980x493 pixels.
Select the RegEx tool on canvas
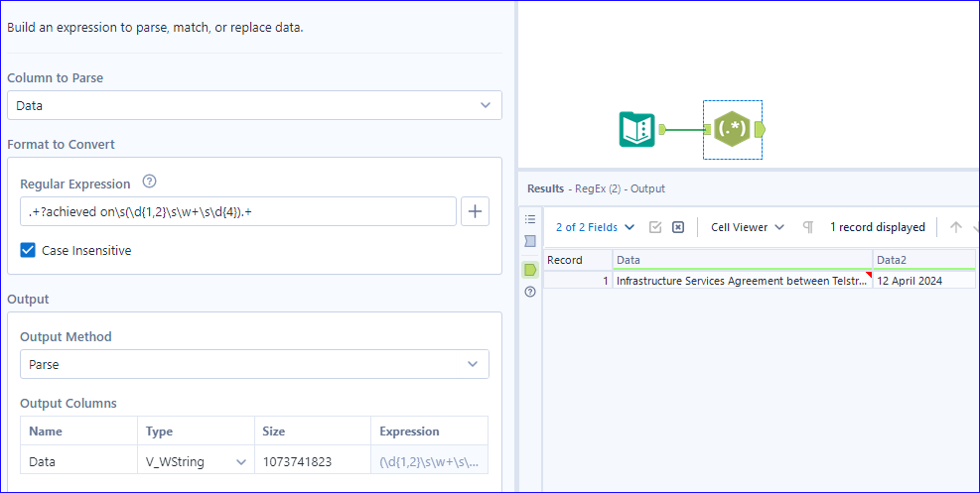tap(732, 129)
